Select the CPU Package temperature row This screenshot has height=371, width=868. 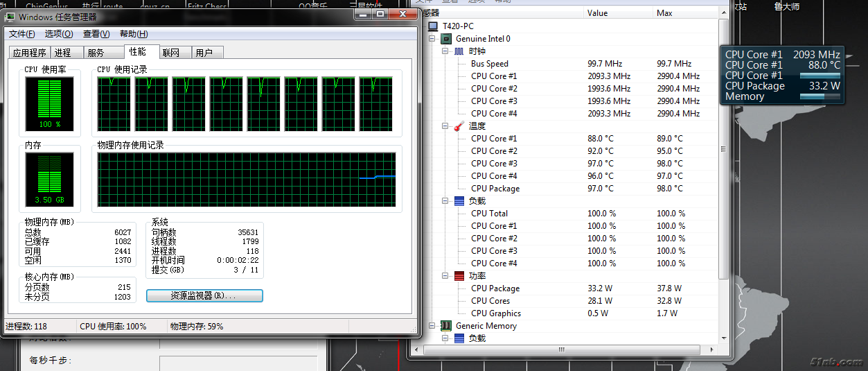point(495,189)
